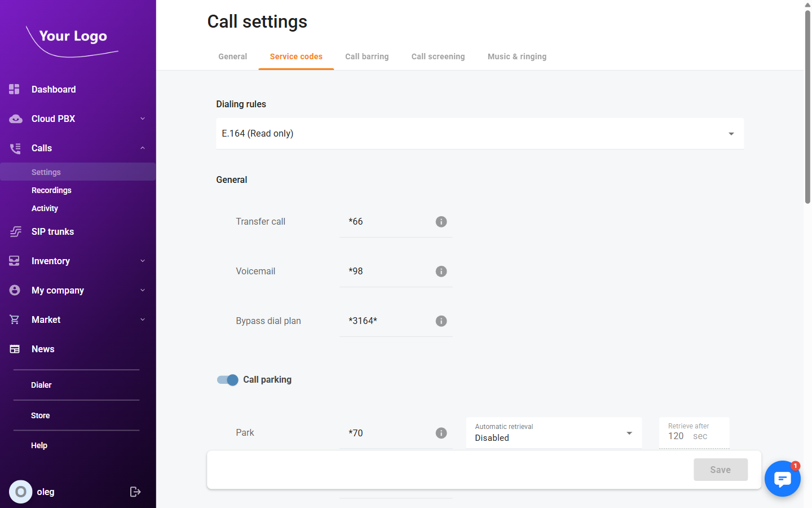Switch to the Call barring tab
The height and width of the screenshot is (508, 812).
pyautogui.click(x=367, y=56)
